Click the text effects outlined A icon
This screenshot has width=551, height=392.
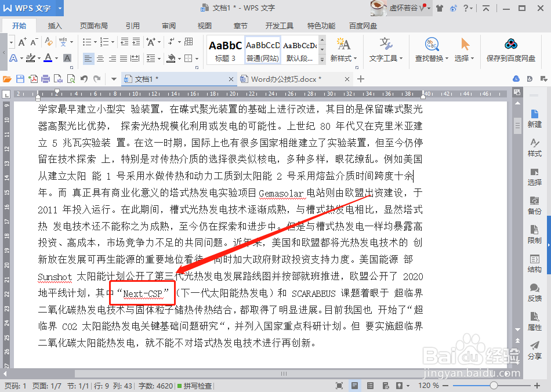(x=13, y=58)
